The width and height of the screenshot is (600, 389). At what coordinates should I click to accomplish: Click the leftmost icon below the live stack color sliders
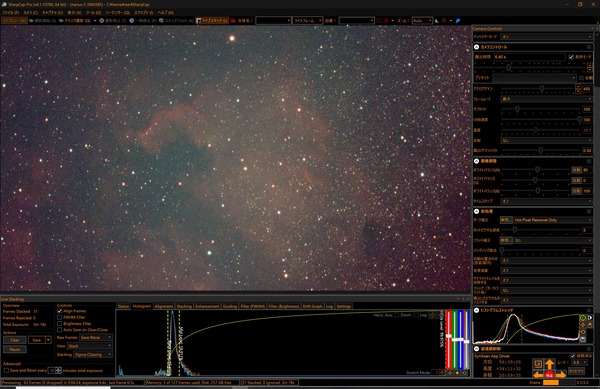click(450, 373)
